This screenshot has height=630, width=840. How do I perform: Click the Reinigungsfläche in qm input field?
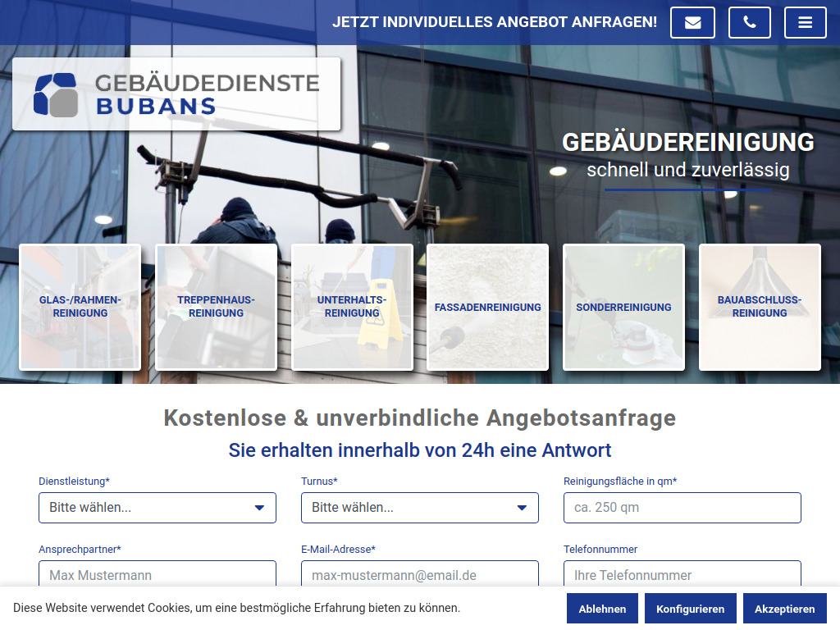click(682, 507)
